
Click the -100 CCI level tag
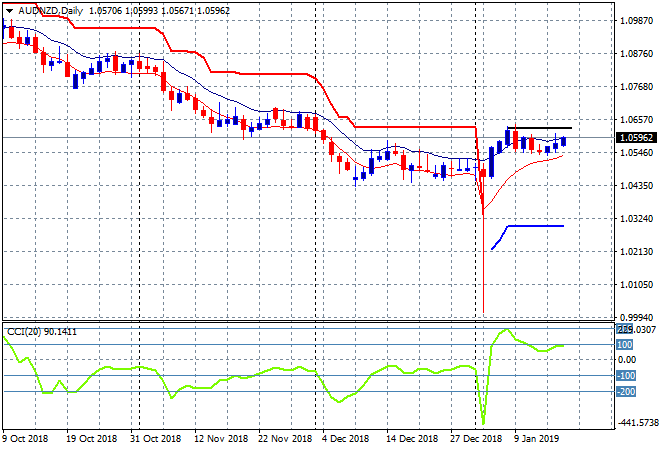626,375
